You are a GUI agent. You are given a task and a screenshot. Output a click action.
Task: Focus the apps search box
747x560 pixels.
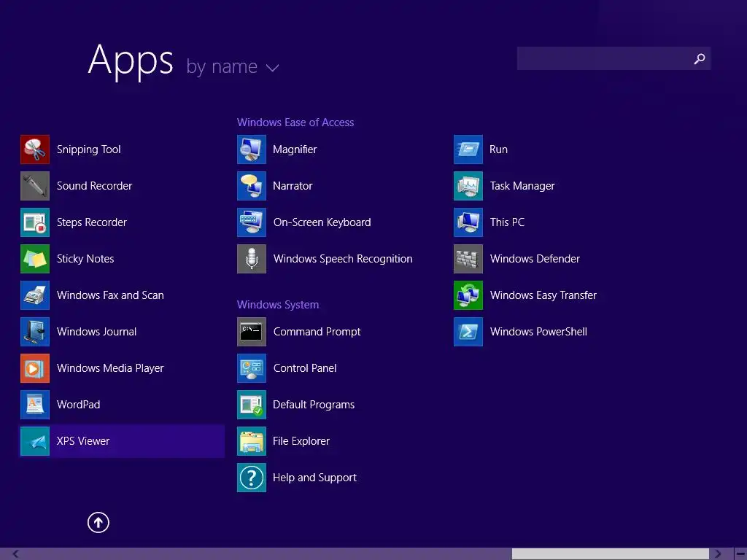[x=614, y=58]
